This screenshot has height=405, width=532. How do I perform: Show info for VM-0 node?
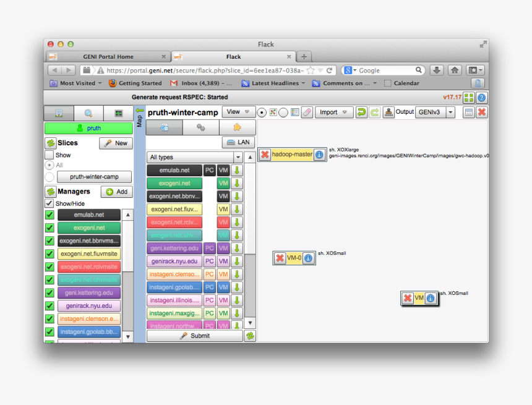[308, 258]
